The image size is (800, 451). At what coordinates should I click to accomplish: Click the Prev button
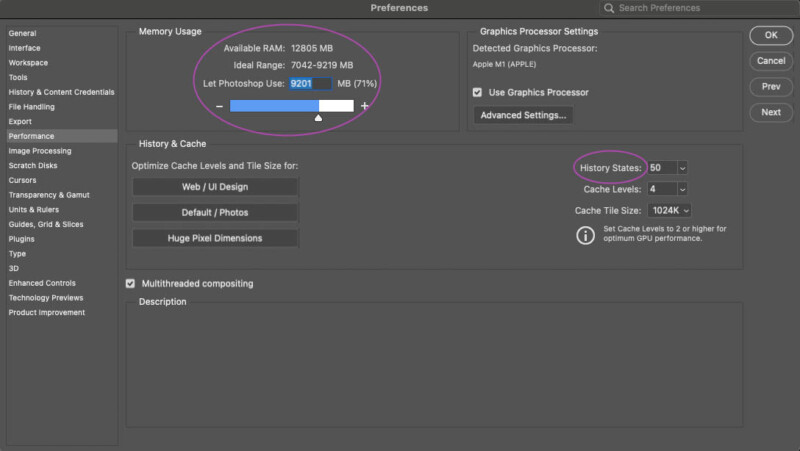tap(771, 86)
